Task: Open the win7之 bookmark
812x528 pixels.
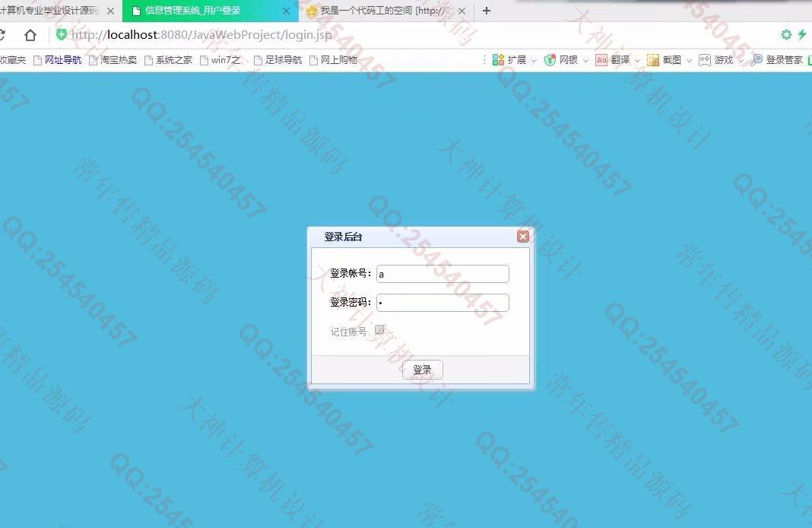Action: (x=220, y=60)
